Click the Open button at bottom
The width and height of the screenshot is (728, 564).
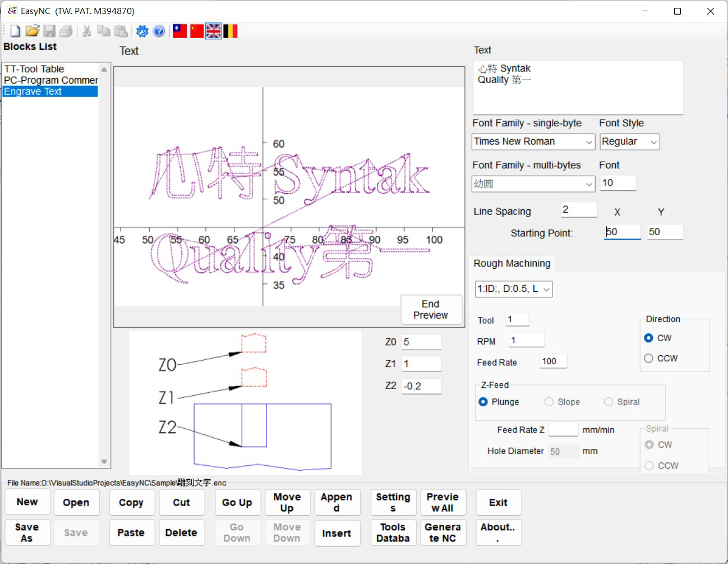[76, 503]
